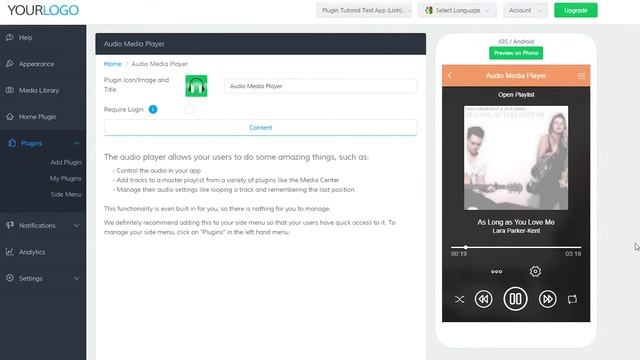Screen dimensions: 640x360
Task: Open the Plugin Tutorial Test App dropdown
Action: point(364,10)
